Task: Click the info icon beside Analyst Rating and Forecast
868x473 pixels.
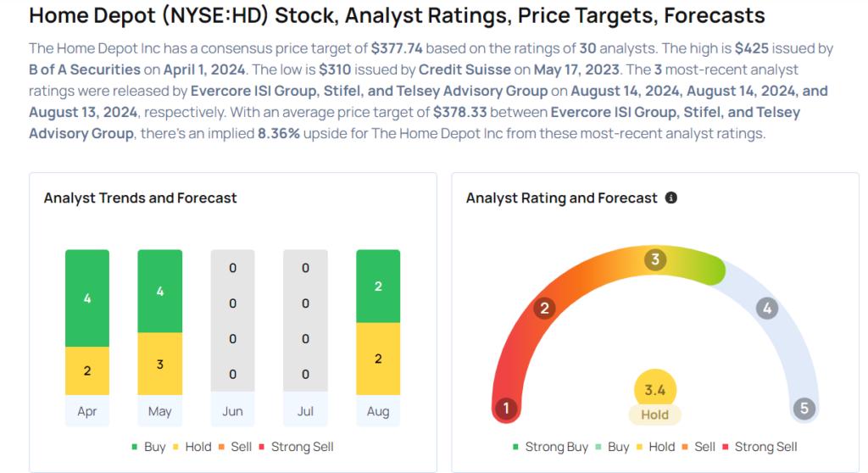Action: coord(671,198)
